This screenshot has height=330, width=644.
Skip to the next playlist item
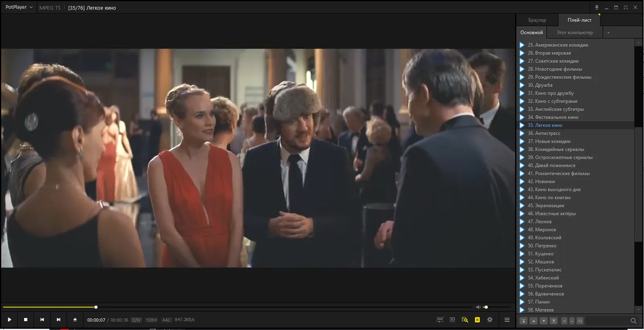click(59, 320)
